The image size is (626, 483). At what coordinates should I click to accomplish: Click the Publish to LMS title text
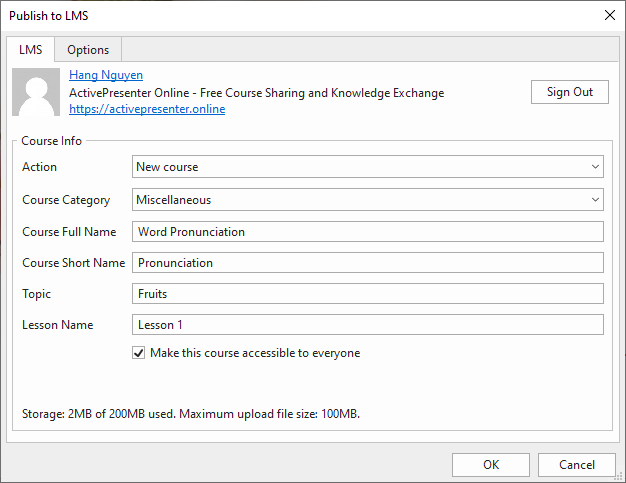(x=49, y=16)
